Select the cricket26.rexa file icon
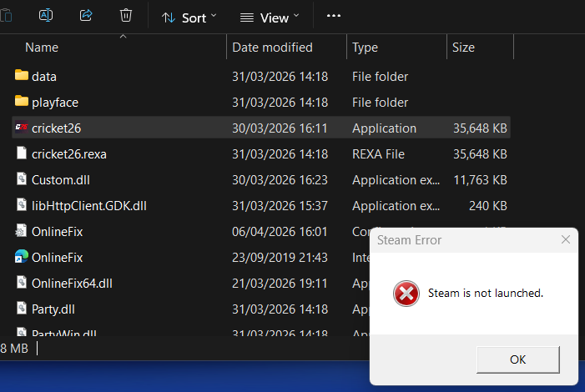585x392 pixels. (x=22, y=153)
